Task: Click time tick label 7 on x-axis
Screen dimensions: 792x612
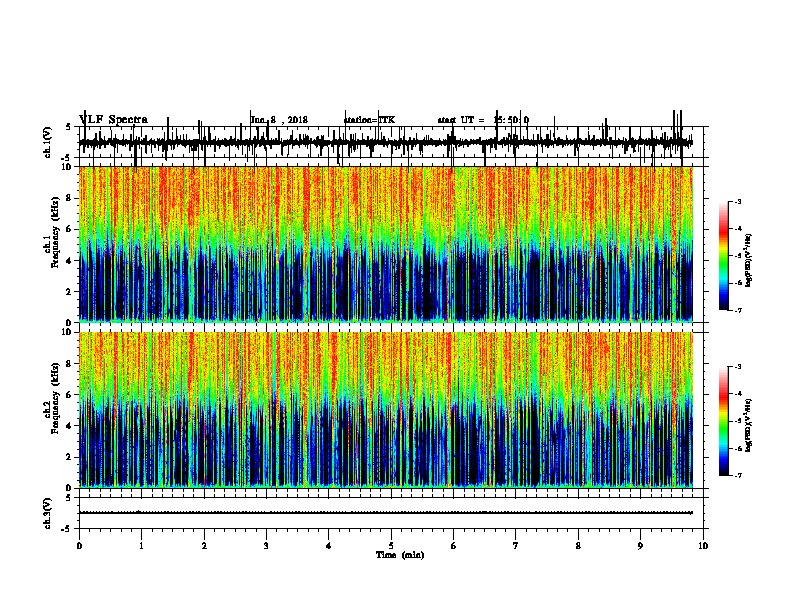Action: tap(516, 546)
